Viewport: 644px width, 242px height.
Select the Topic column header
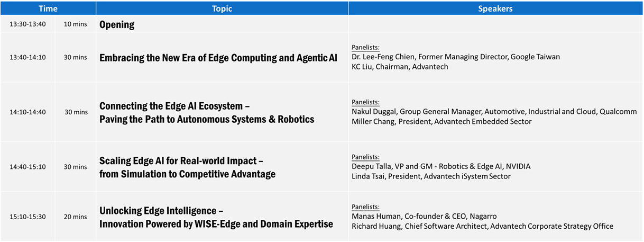(222, 8)
